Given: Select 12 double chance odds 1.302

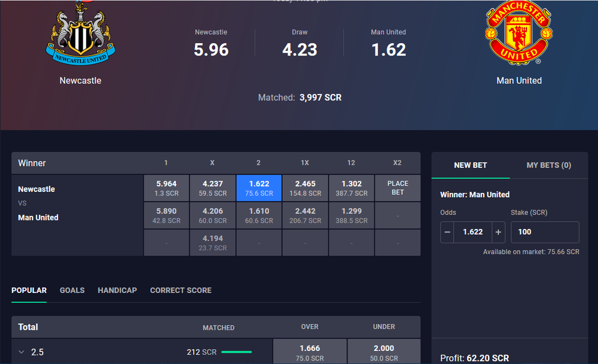Looking at the screenshot, I should 352,188.
